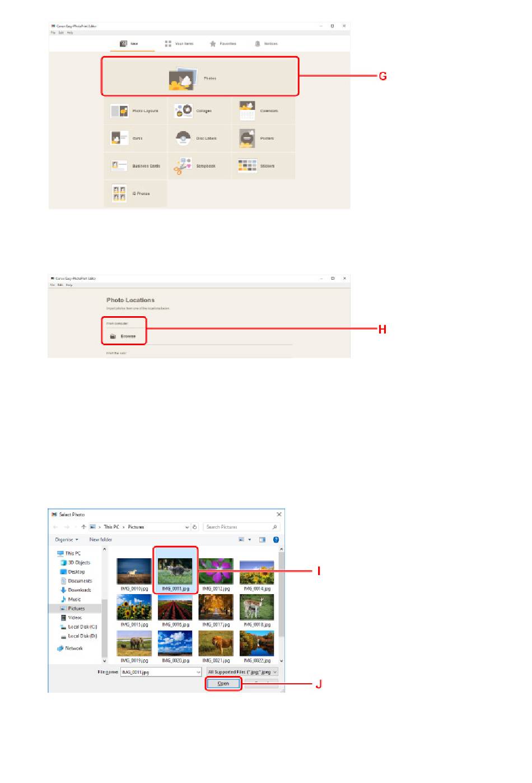The image size is (532, 783).
Task: Click the Open button in Select Photo
Action: point(223,683)
